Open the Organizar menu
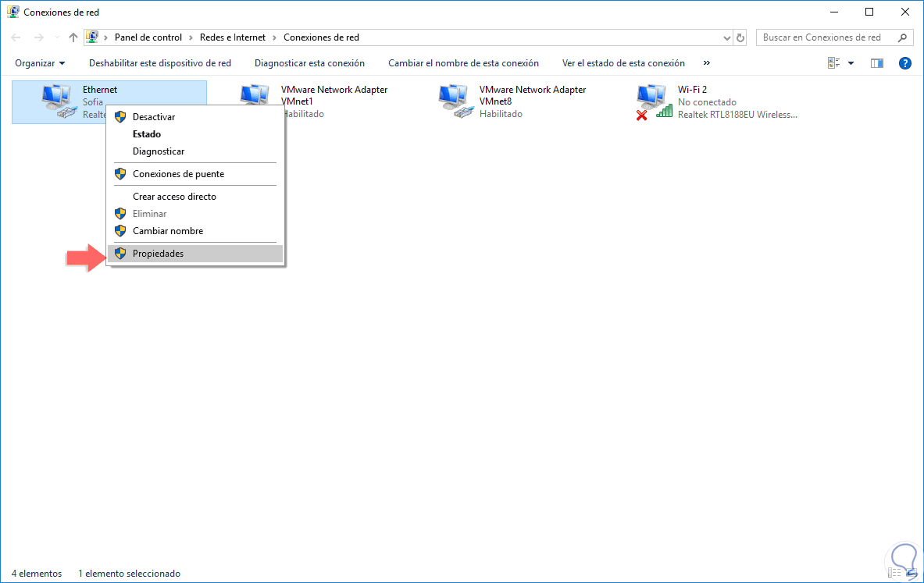The image size is (924, 583). [x=40, y=63]
